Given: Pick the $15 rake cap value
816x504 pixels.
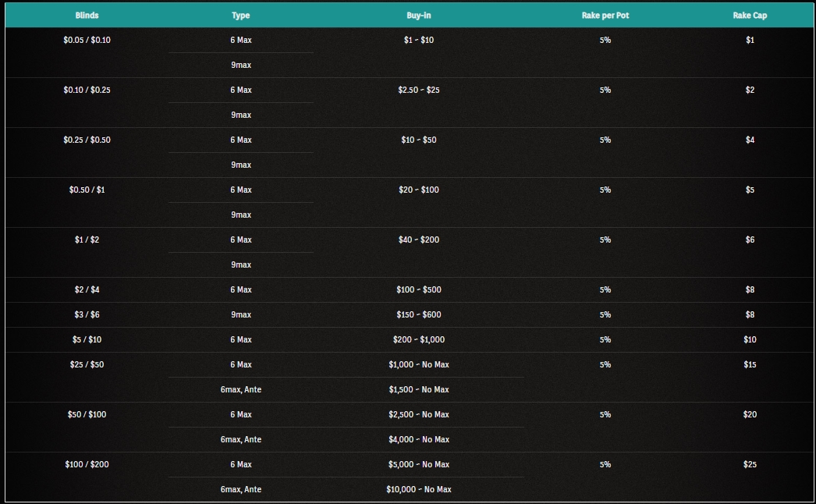Looking at the screenshot, I should tap(750, 365).
